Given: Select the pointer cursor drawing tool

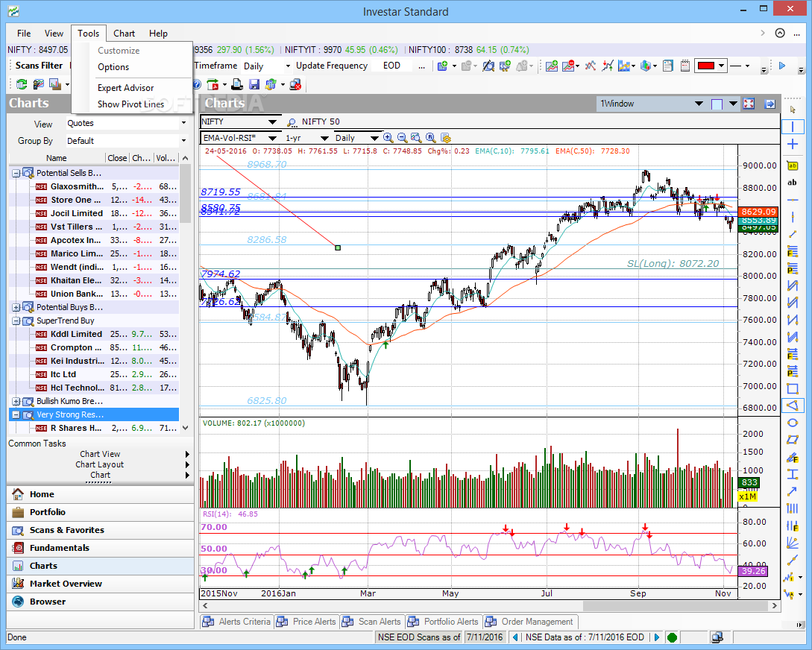Looking at the screenshot, I should (793, 109).
